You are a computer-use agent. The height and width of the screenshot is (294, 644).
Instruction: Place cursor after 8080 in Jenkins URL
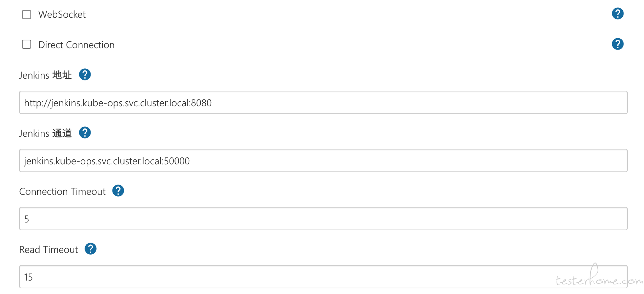coord(212,103)
